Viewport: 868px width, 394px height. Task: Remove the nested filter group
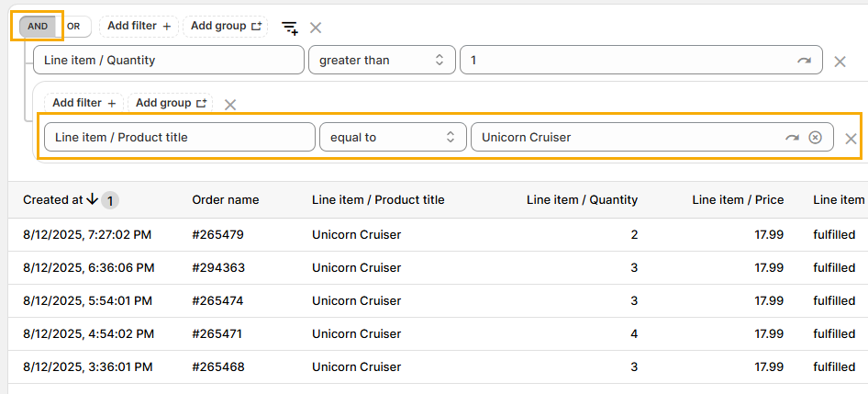(x=230, y=104)
